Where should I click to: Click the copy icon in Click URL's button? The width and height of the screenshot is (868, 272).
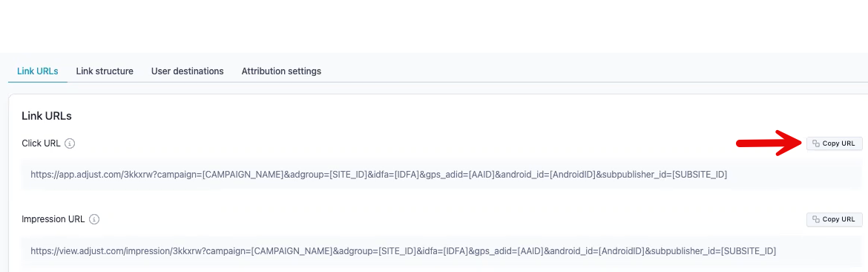click(x=816, y=143)
